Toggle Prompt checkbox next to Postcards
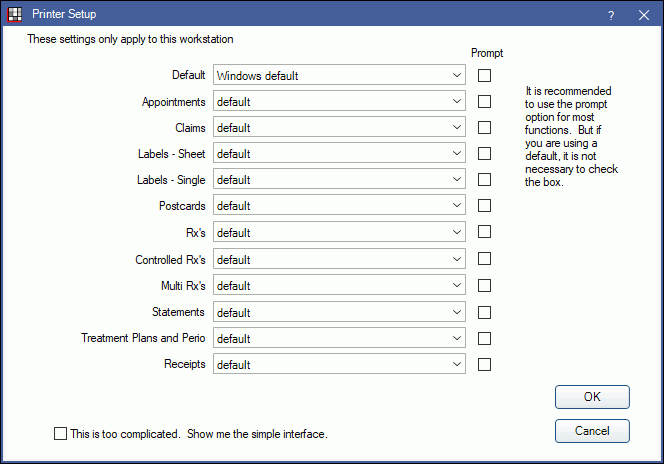Image resolution: width=664 pixels, height=464 pixels. [x=484, y=206]
